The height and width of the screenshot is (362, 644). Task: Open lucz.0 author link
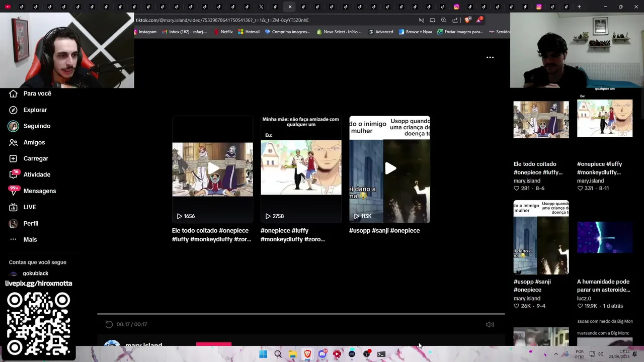tap(584, 299)
